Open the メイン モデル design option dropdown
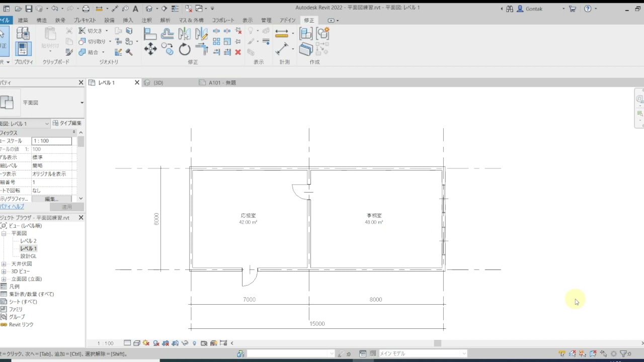 point(464,354)
